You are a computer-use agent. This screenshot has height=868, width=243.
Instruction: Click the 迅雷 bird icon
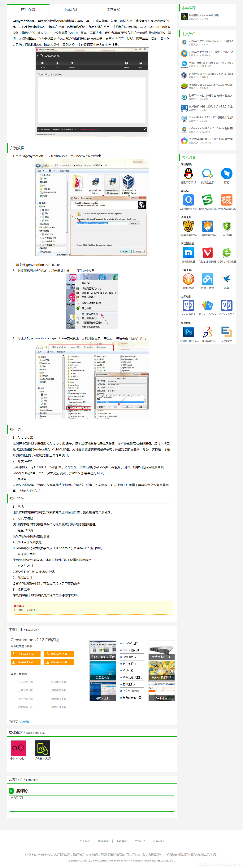pos(227,279)
